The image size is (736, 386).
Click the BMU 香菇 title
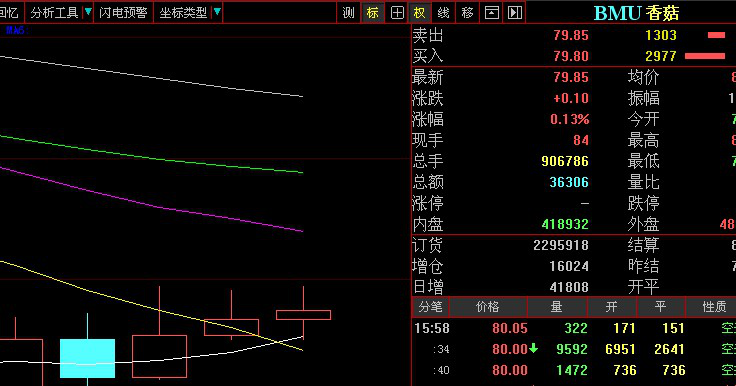point(636,13)
